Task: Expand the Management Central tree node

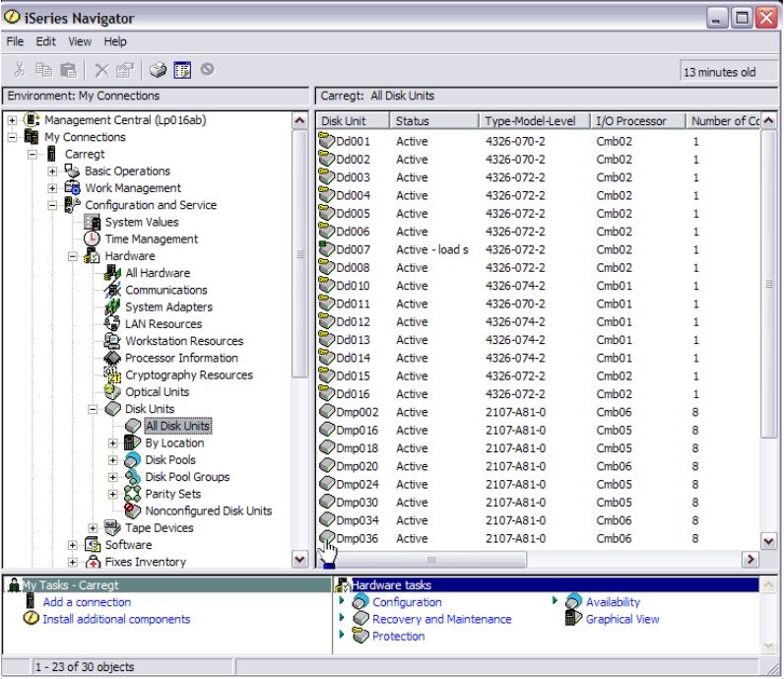Action: point(12,120)
